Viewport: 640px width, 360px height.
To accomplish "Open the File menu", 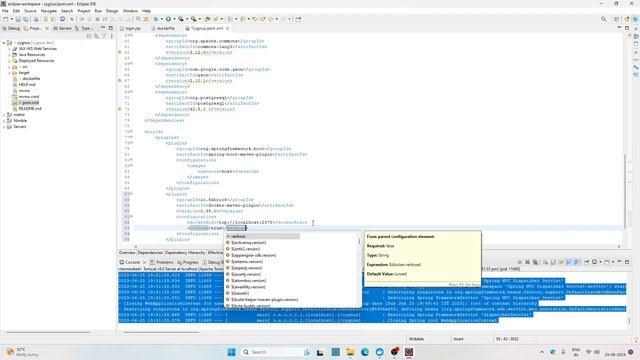I will (x=5, y=11).
